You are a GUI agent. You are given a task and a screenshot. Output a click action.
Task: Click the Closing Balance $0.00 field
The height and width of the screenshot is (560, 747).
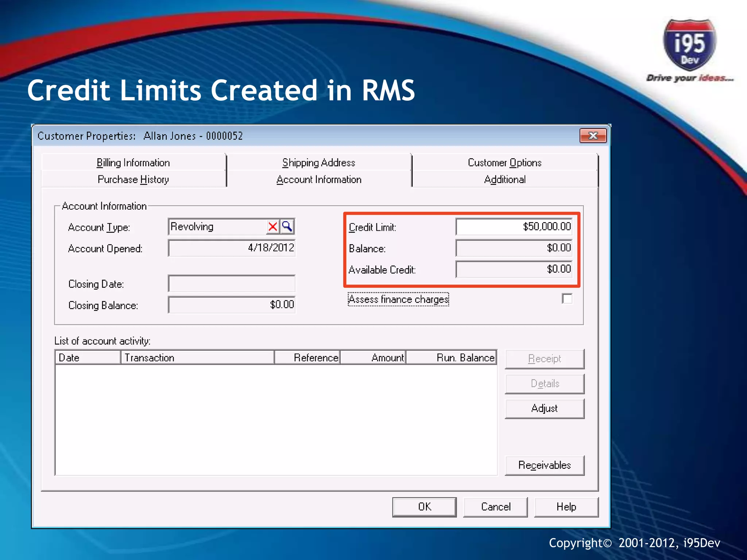pos(232,305)
